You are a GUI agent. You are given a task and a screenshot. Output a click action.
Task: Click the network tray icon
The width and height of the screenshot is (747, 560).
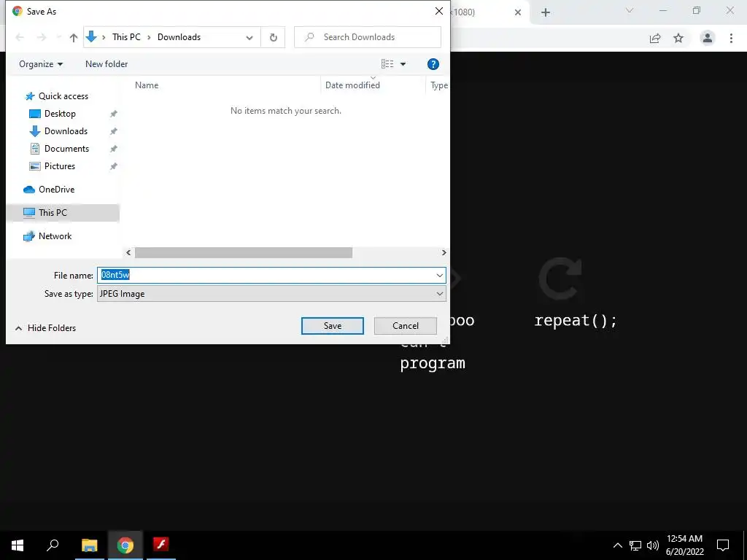(635, 545)
